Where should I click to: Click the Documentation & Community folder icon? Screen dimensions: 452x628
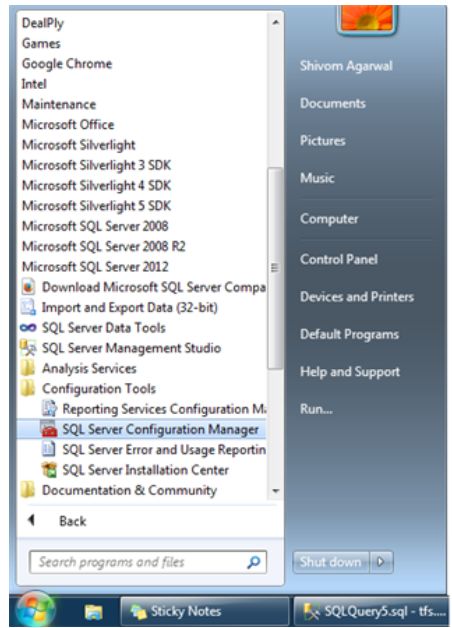[x=28, y=490]
